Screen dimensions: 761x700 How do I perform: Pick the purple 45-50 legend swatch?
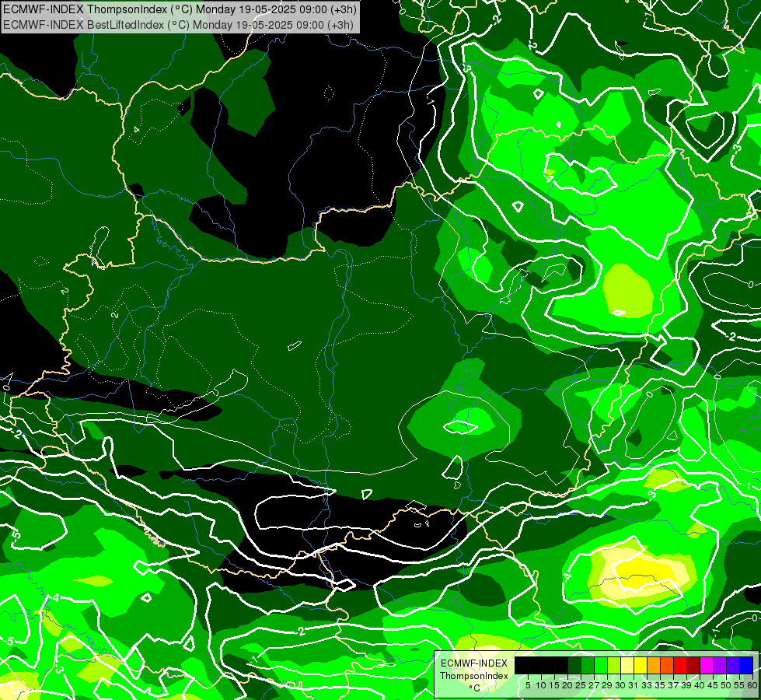[720, 665]
